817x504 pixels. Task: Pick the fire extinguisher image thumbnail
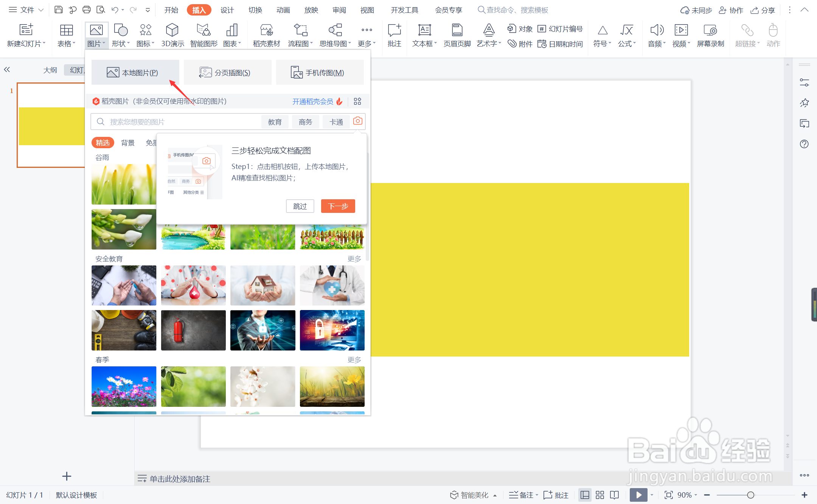pyautogui.click(x=193, y=330)
